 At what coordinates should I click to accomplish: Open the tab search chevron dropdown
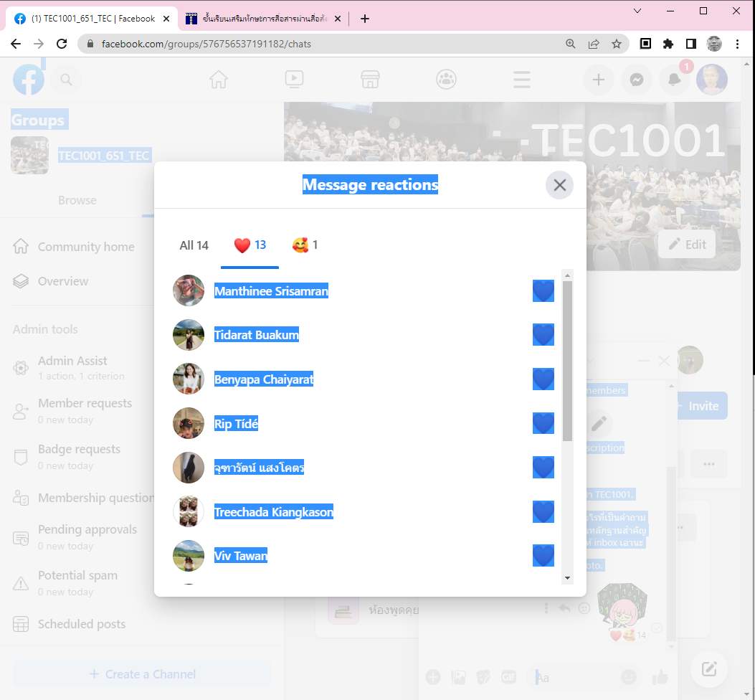click(x=637, y=11)
